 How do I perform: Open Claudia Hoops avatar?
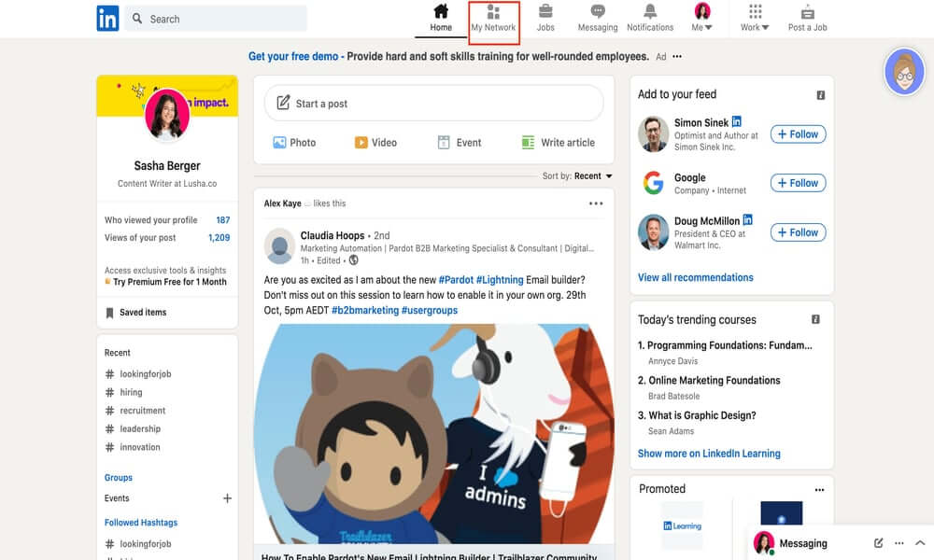point(279,245)
